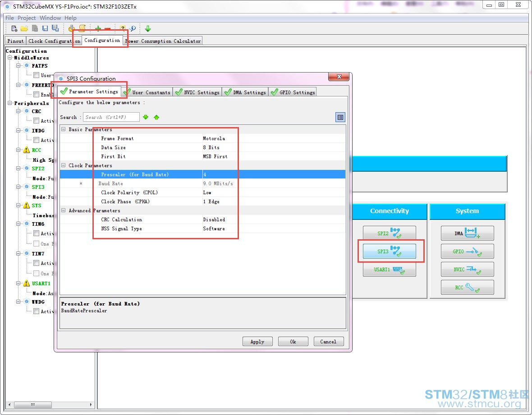This screenshot has width=532, height=415.
Task: Open the SPI2 connectivity button
Action: (x=389, y=233)
